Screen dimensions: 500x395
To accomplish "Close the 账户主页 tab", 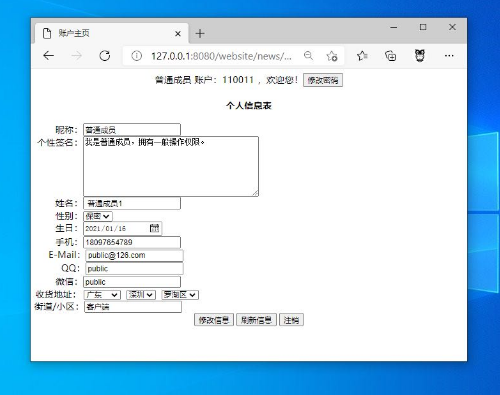I will (x=178, y=34).
